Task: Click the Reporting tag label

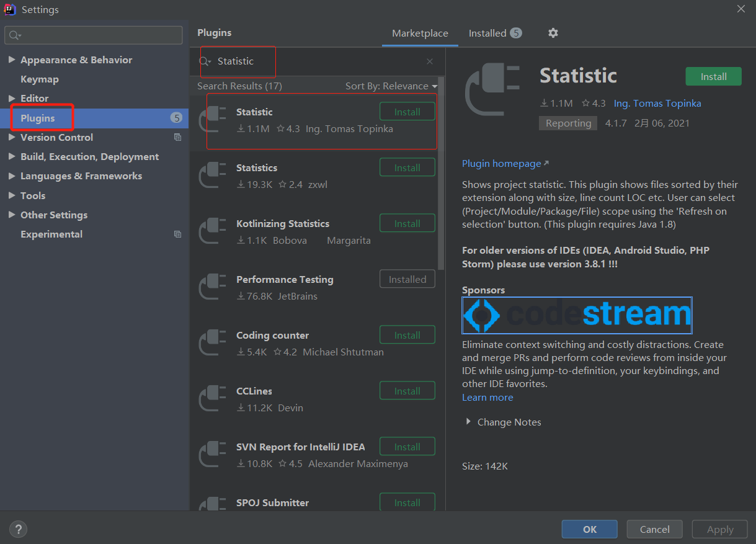Action: click(x=568, y=123)
